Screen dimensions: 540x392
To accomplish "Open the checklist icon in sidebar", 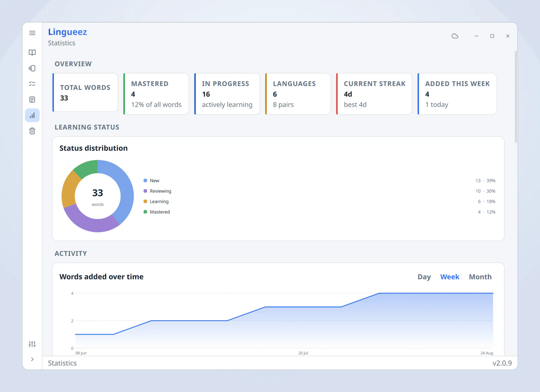I will pos(32,84).
